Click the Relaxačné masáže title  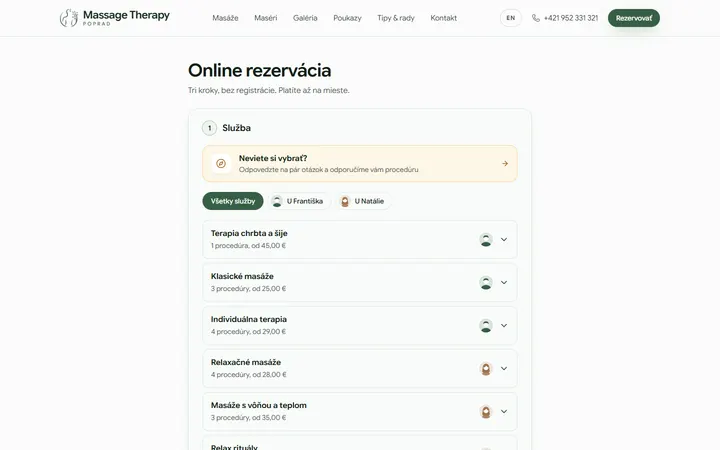pos(246,362)
